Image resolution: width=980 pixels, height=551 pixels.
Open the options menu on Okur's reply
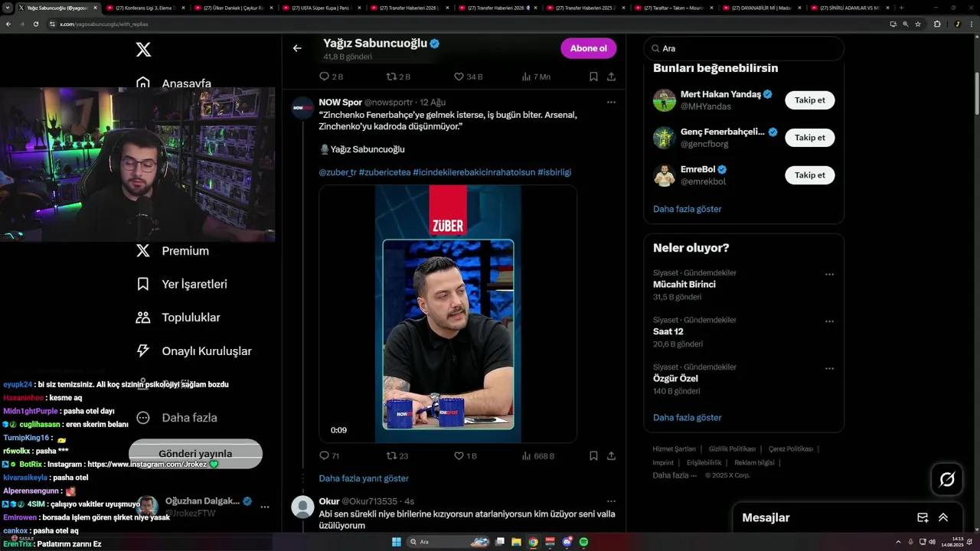(611, 501)
